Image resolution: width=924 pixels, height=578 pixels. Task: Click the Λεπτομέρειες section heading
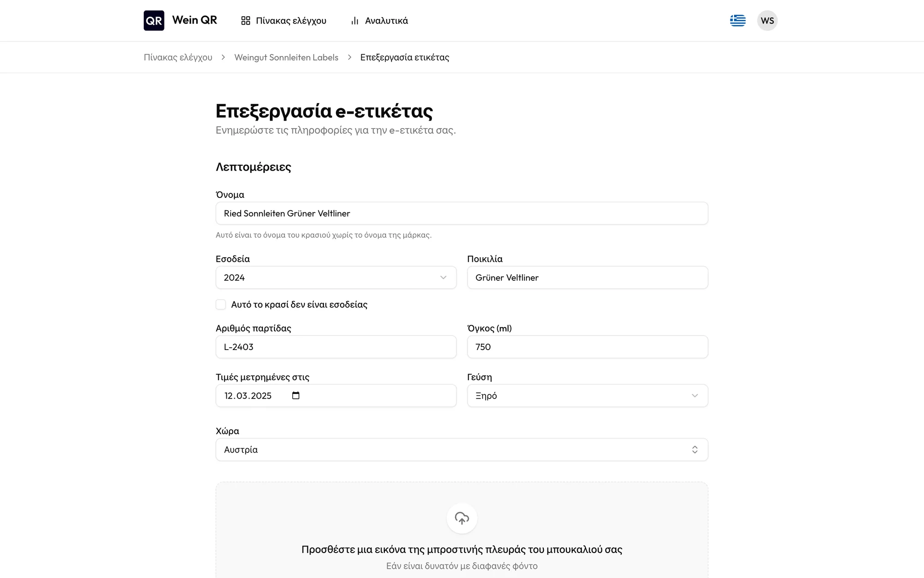point(253,167)
